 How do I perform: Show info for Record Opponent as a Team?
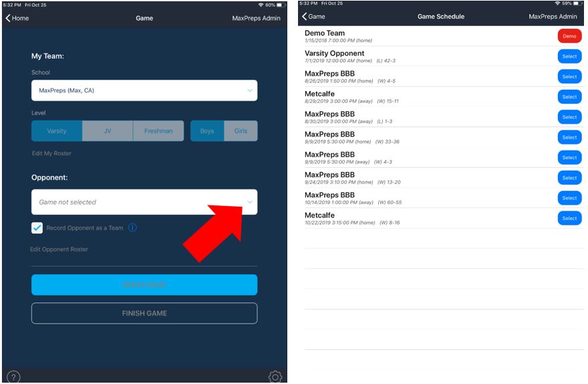(x=132, y=227)
